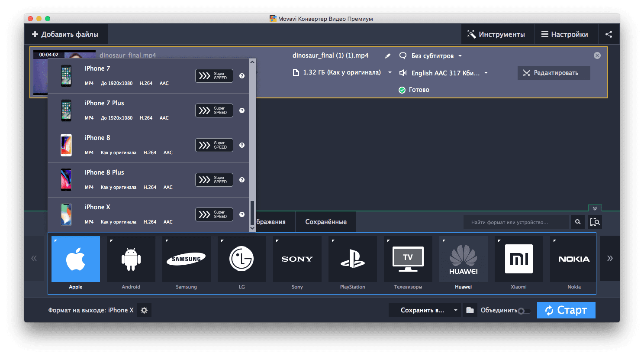The width and height of the screenshot is (644, 357).
Task: Click the pencil icon to rename output file
Action: (x=388, y=56)
